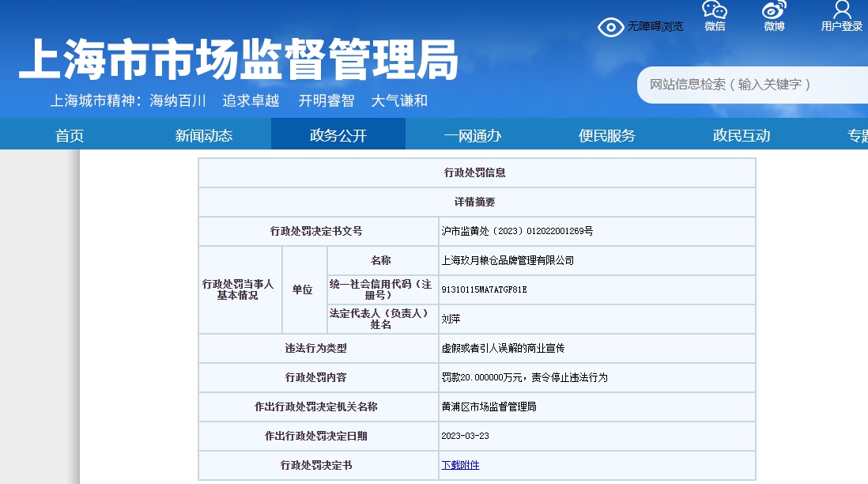The height and width of the screenshot is (484, 868).
Task: Go to the 首页 menu item
Action: tap(70, 135)
